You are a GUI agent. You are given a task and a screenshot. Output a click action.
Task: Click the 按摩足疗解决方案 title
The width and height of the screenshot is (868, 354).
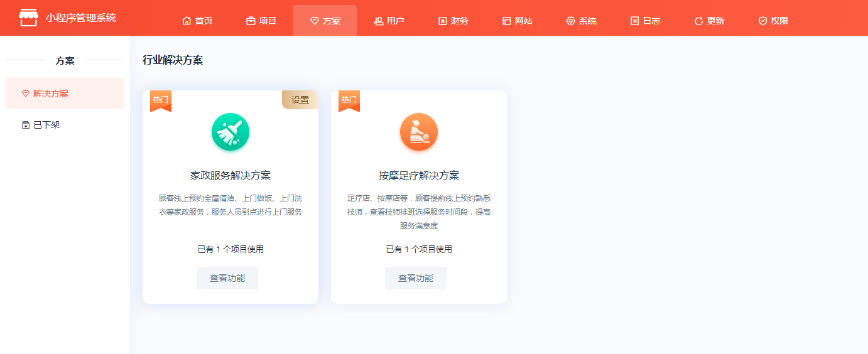click(x=419, y=175)
